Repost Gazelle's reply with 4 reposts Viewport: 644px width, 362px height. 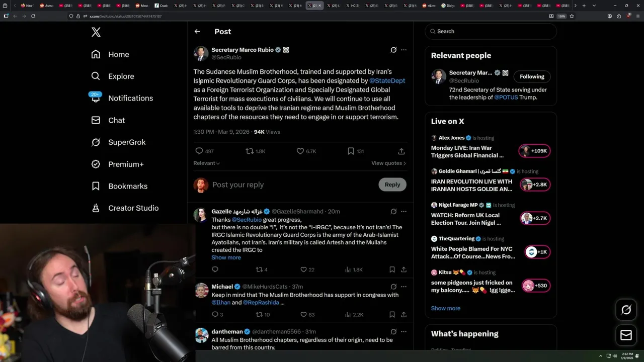coord(262,269)
